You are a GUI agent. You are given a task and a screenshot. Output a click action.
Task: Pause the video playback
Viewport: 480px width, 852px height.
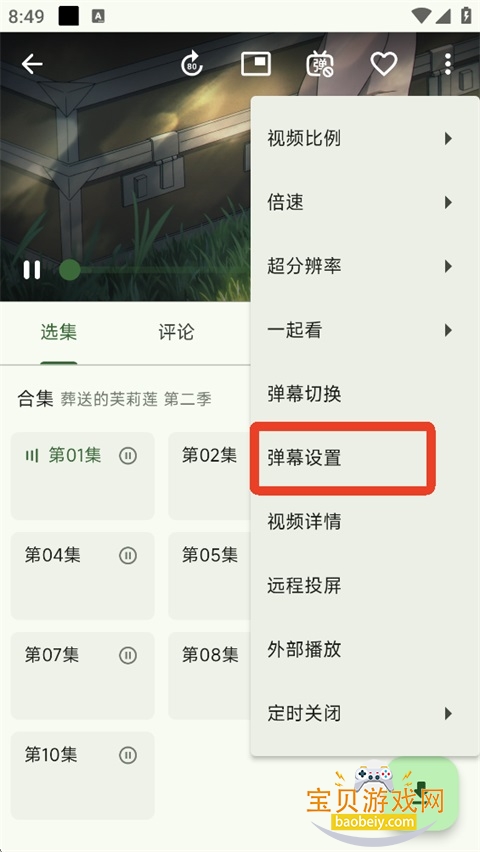32,270
